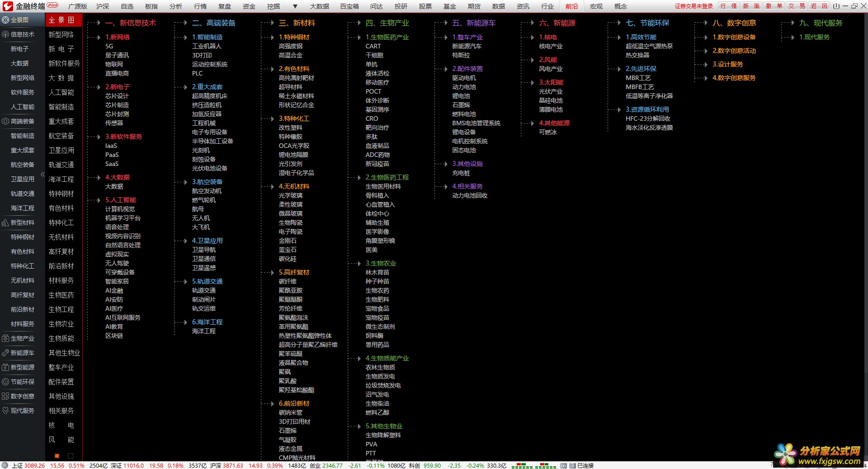Select 全景图 in the second sidebar column
Image resolution: width=868 pixels, height=469 pixels.
coord(64,20)
